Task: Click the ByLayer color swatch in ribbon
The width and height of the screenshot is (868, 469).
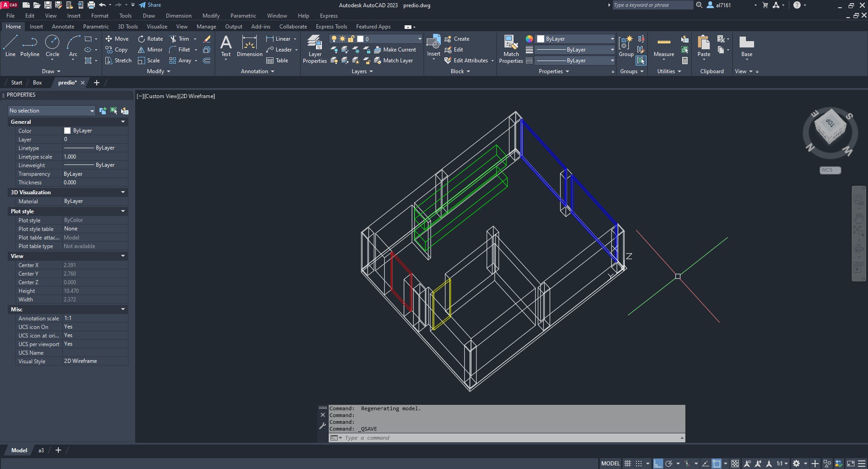Action: tap(541, 39)
